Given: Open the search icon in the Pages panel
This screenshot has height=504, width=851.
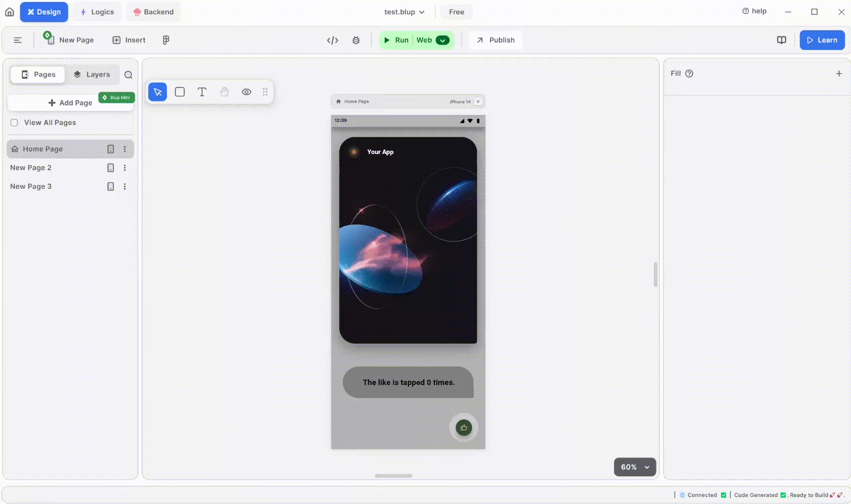Looking at the screenshot, I should [128, 75].
